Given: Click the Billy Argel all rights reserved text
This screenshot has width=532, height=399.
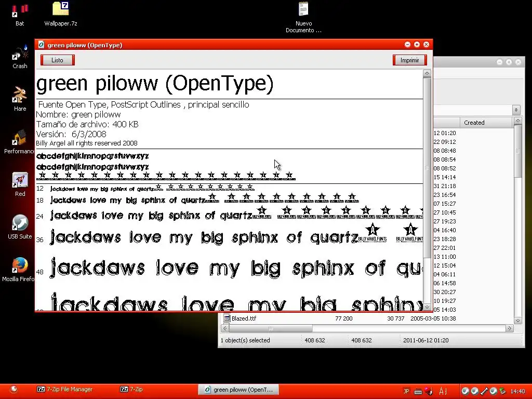Looking at the screenshot, I should click(x=87, y=143).
